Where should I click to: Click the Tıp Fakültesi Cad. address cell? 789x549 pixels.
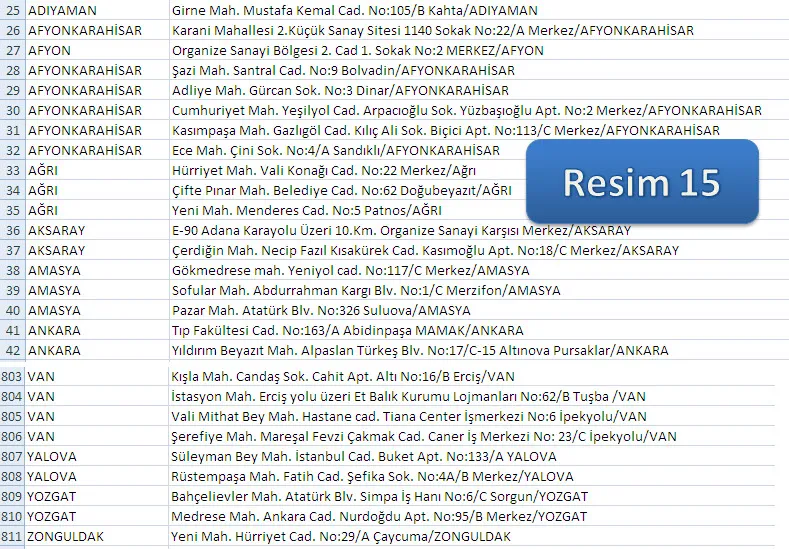point(347,331)
